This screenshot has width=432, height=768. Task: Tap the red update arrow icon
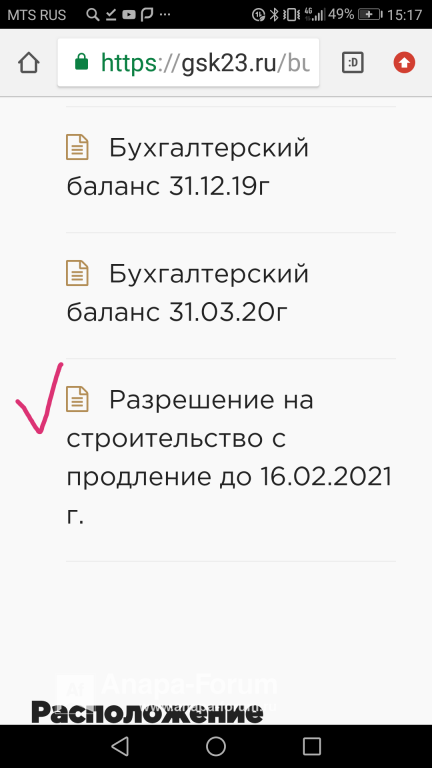point(405,63)
